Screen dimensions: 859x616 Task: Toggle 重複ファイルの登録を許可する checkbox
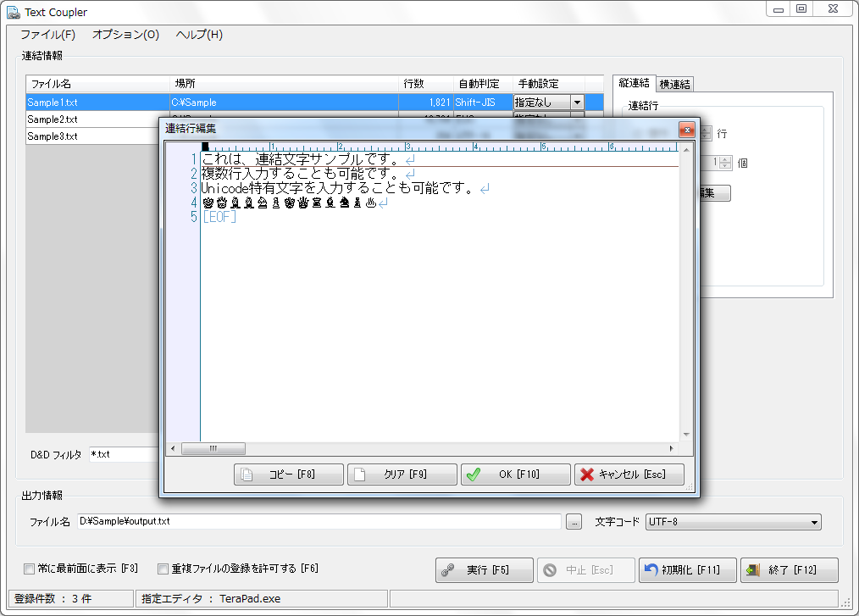click(163, 569)
